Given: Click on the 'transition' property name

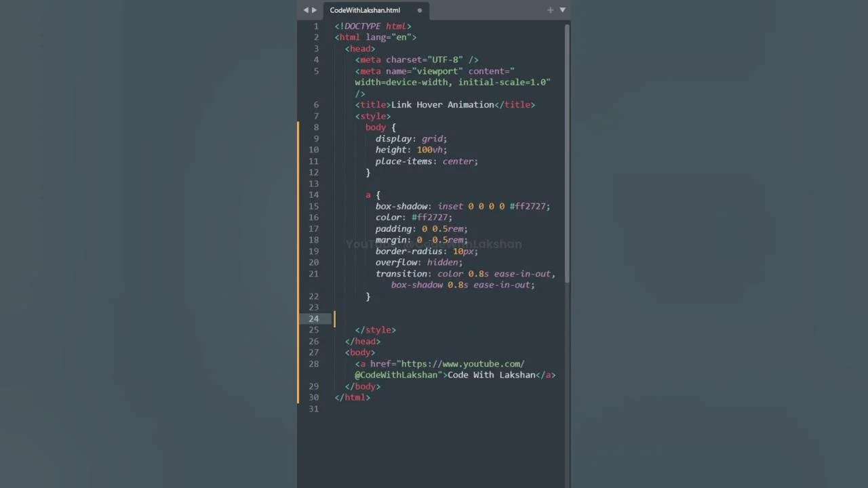Looking at the screenshot, I should point(403,274).
